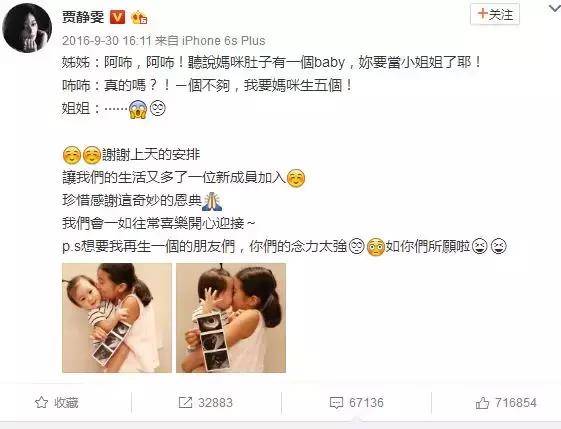
Task: Open the post options chevron menu
Action: tap(554, 8)
